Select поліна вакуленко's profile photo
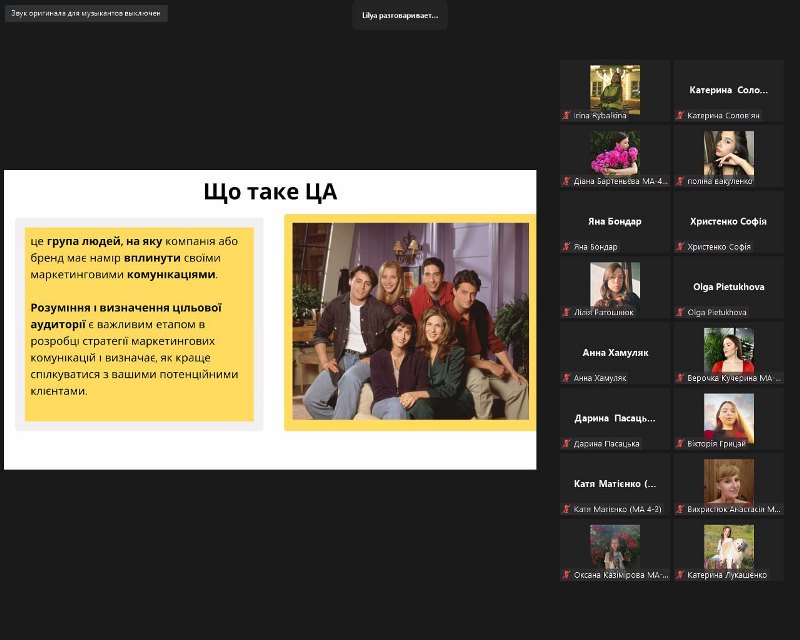This screenshot has height=640, width=800. [x=729, y=154]
